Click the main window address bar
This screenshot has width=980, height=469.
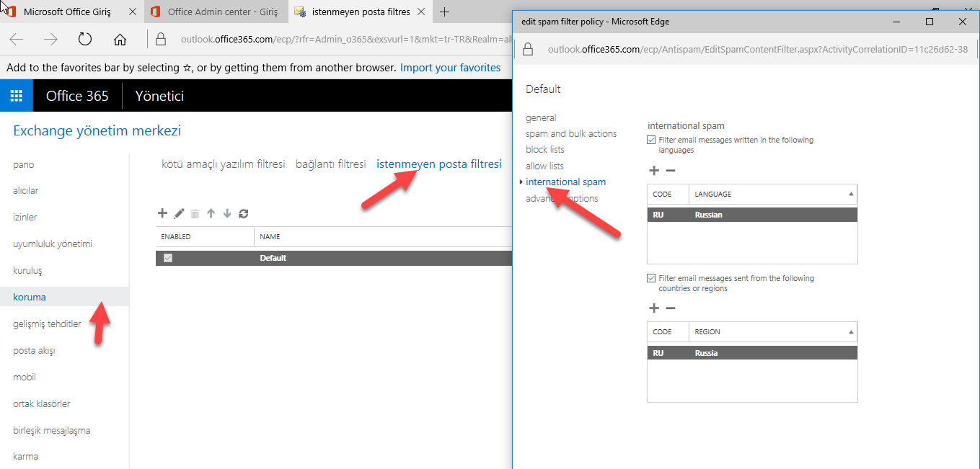click(345, 39)
